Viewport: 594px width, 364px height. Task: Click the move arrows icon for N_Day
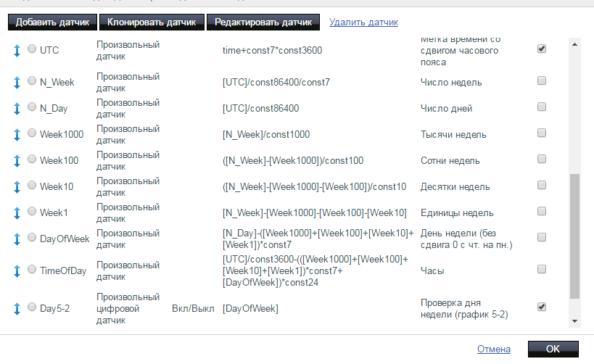(x=17, y=108)
